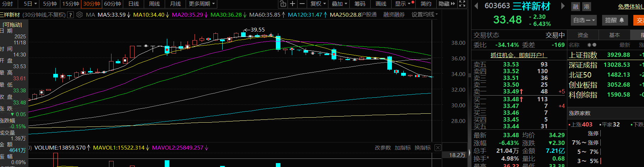
Task: Switch to 分时 intraday tab
Action: click(x=7, y=4)
